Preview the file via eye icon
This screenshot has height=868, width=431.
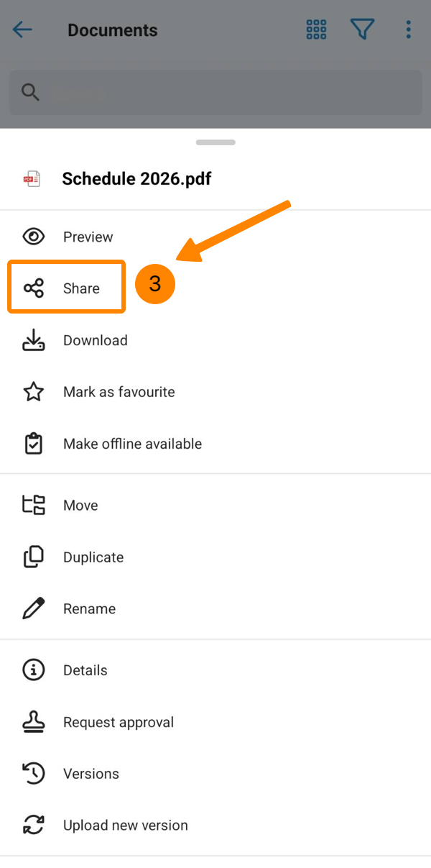(34, 237)
